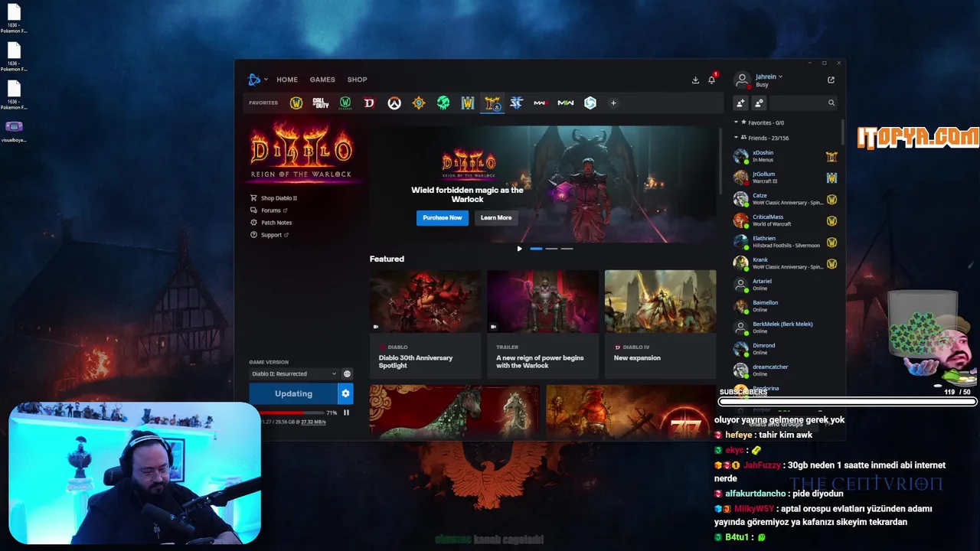Select World of Warcraft in favorites bar

click(296, 103)
